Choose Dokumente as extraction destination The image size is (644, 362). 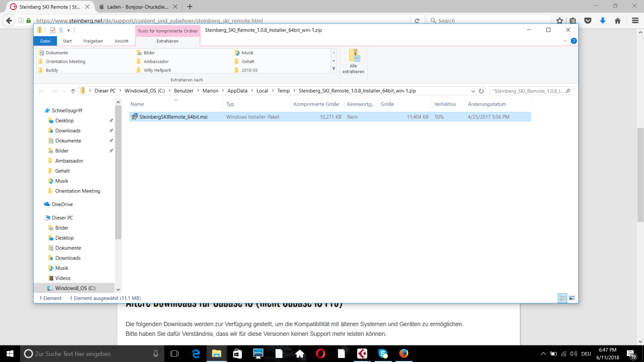pyautogui.click(x=57, y=53)
